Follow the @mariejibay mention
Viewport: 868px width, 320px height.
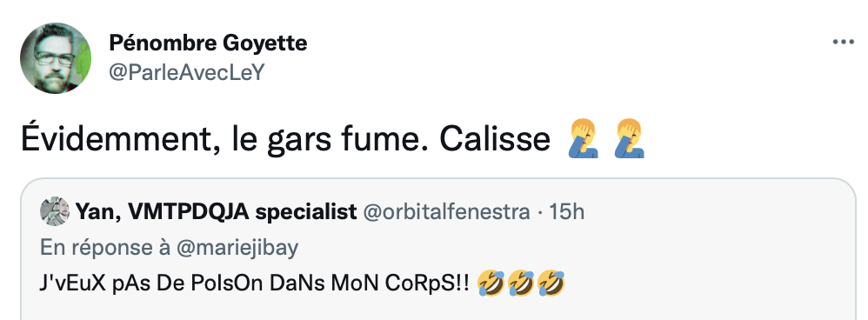pos(237,248)
